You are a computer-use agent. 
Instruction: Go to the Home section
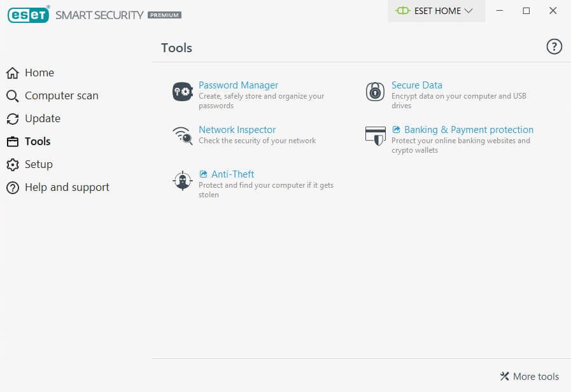39,73
